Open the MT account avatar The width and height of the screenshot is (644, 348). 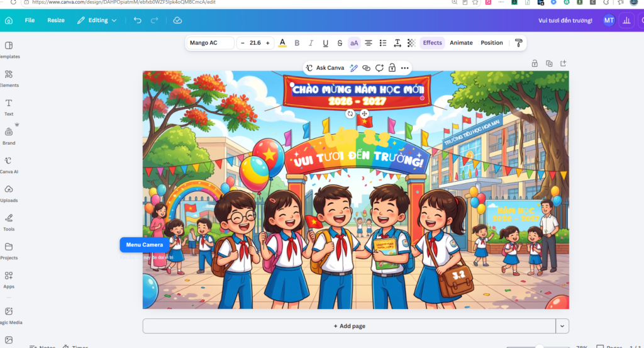[609, 20]
